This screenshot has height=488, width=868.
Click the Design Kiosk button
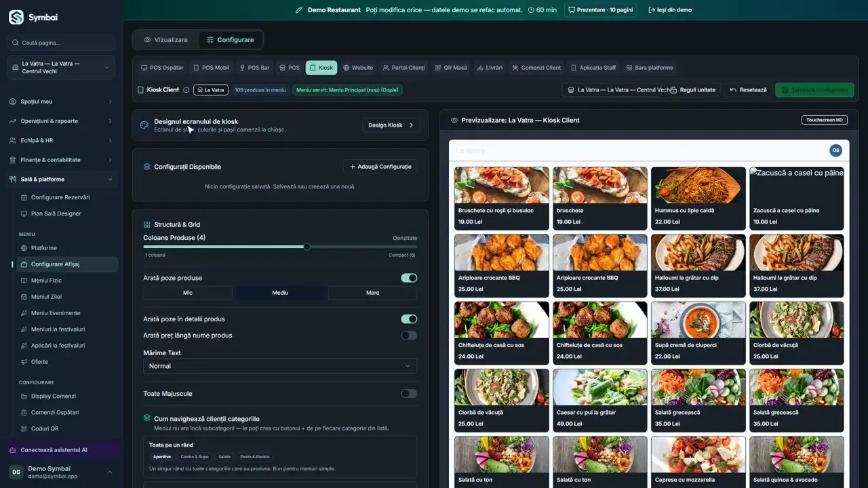391,125
